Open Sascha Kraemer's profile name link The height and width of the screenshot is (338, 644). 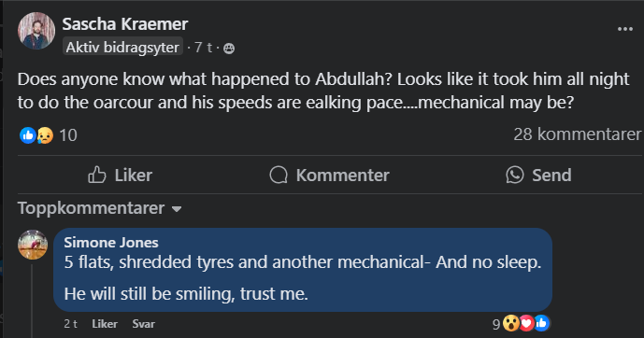point(125,24)
